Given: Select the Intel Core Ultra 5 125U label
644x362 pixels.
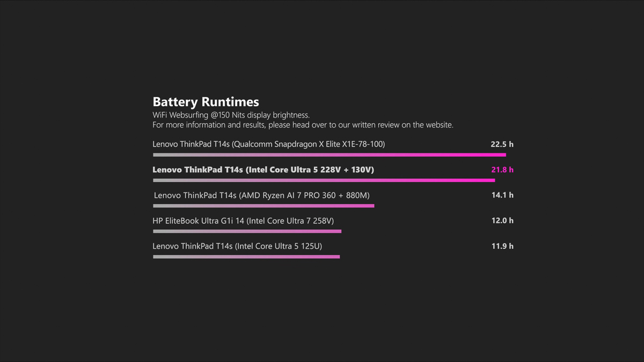Looking at the screenshot, I should [x=237, y=246].
